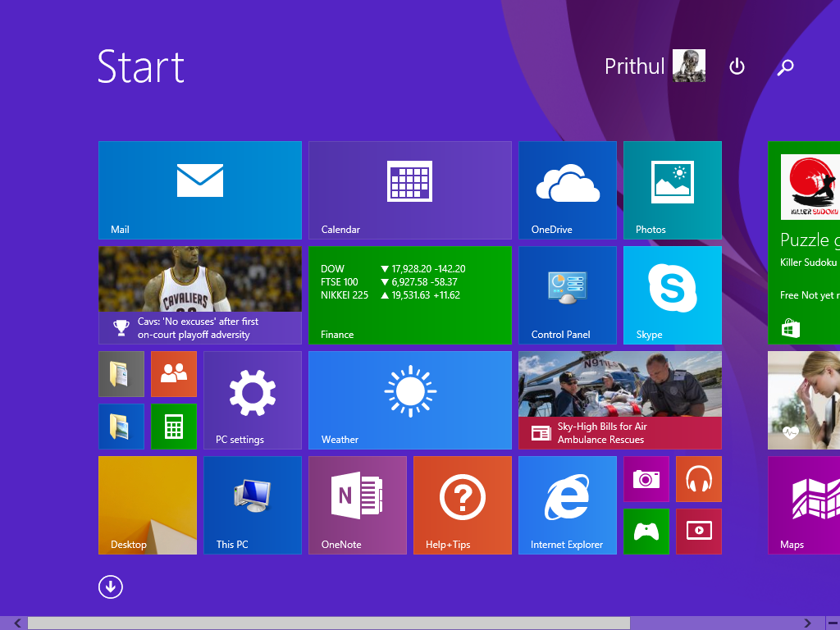Open the Video player small tile
Screen dimensions: 840x630
coord(699,532)
